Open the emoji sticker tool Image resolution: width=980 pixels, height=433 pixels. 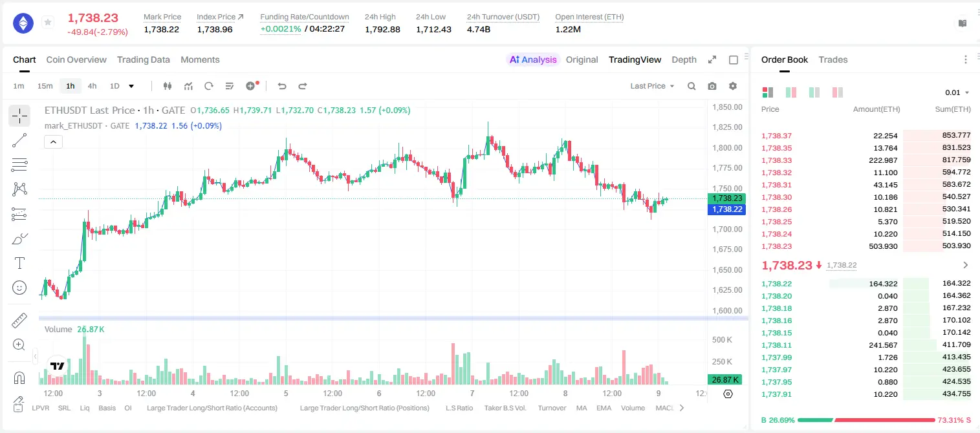tap(19, 288)
